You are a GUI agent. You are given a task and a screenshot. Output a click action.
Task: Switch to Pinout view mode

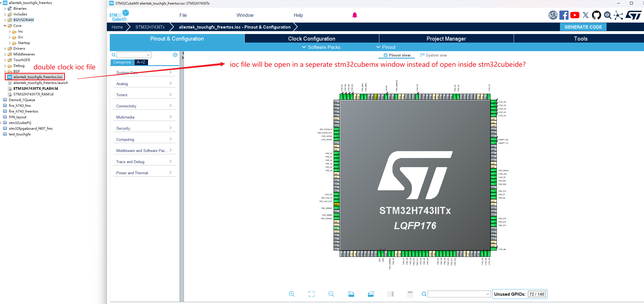(396, 55)
